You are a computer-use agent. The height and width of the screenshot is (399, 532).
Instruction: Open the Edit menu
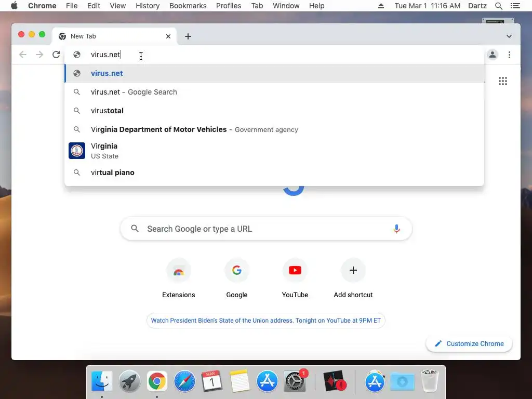pos(94,6)
